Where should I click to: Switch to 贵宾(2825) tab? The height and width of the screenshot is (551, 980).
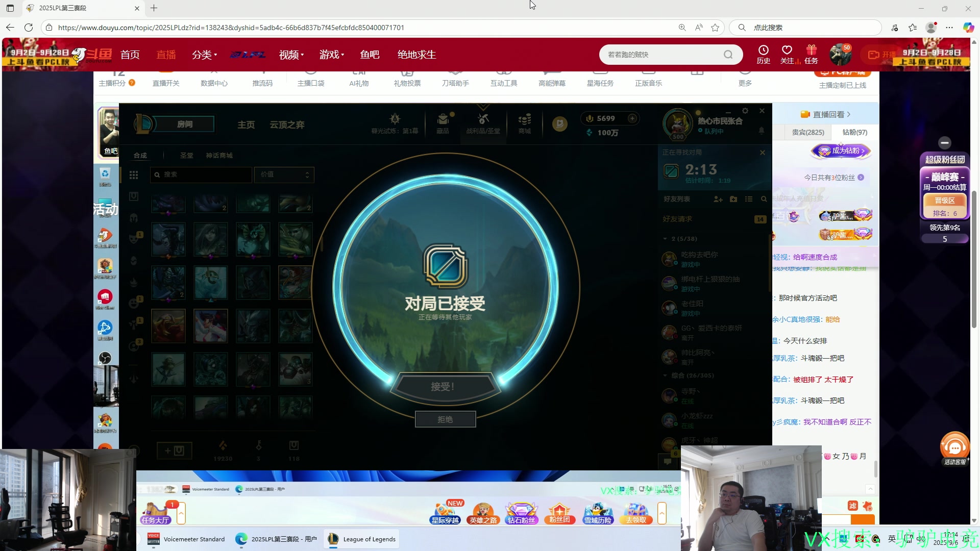click(808, 132)
